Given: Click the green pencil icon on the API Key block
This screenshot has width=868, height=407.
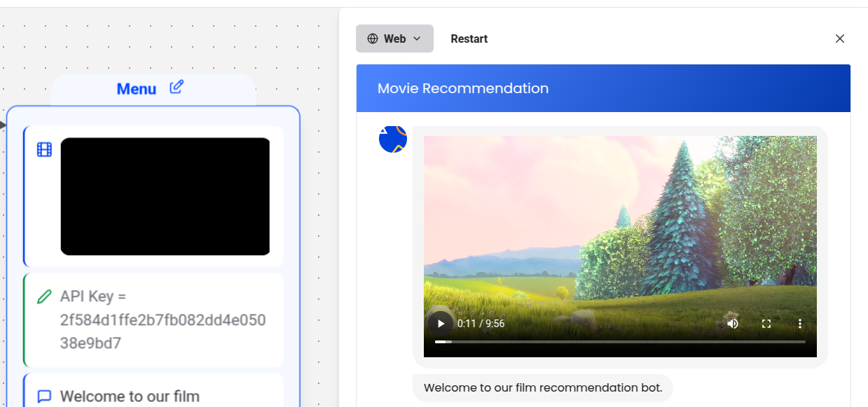Looking at the screenshot, I should click(43, 296).
